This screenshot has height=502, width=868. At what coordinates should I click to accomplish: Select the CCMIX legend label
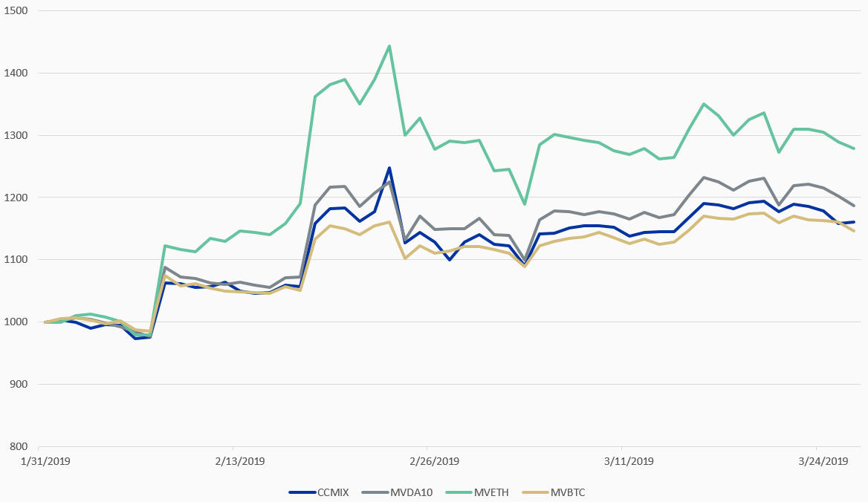coord(333,492)
